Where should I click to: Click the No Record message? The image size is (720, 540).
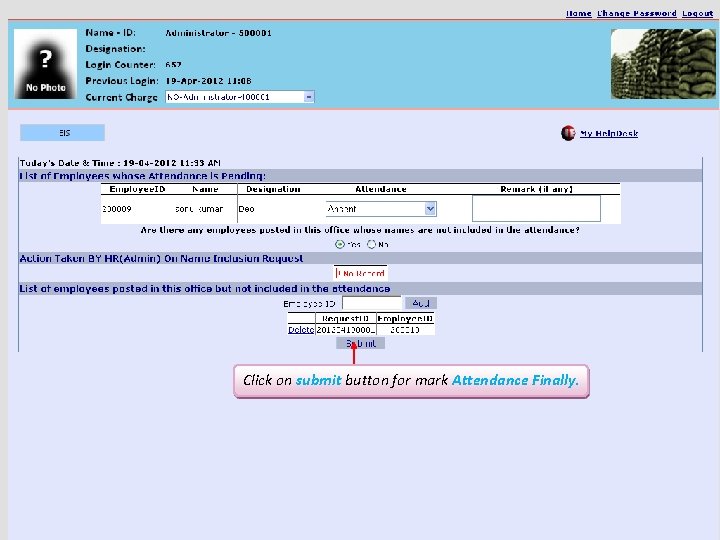tap(360, 273)
